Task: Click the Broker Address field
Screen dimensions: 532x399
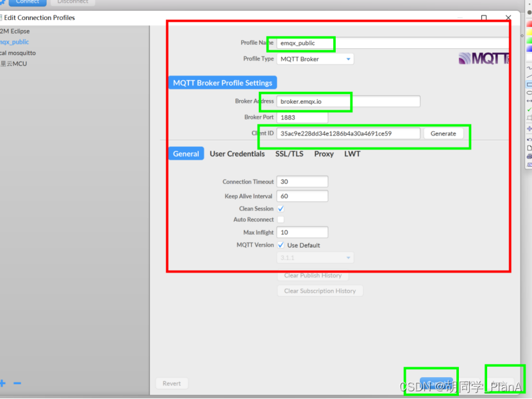Action: tap(349, 101)
